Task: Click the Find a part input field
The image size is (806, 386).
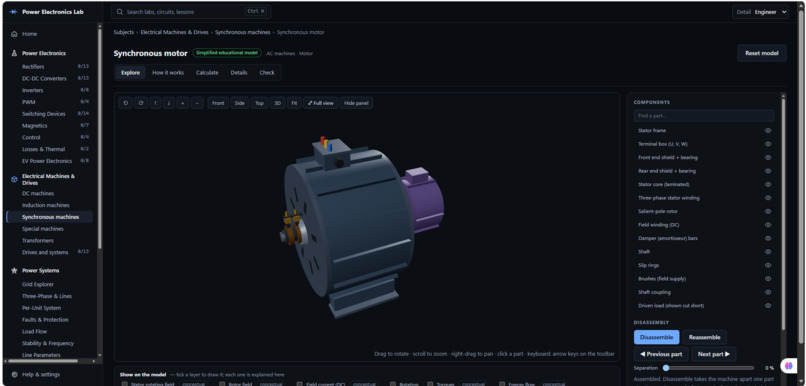Action: click(x=704, y=116)
